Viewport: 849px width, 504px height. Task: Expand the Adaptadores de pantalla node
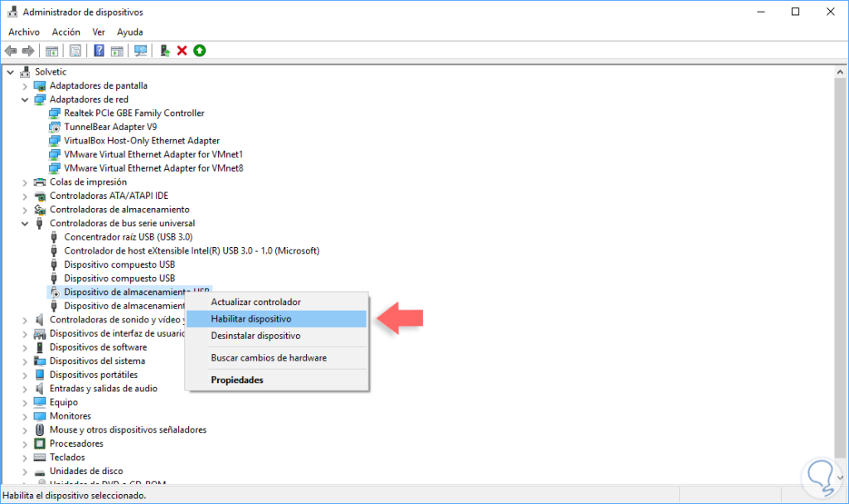pos(25,86)
